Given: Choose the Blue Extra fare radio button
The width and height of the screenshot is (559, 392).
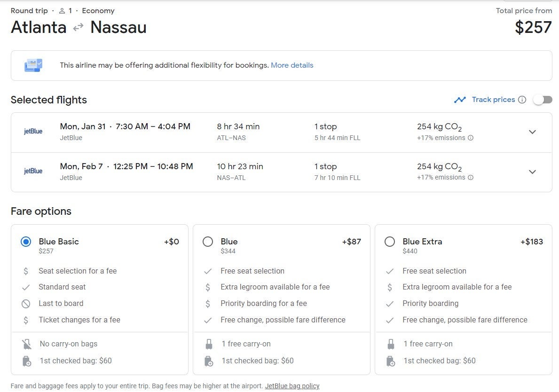Looking at the screenshot, I should (x=390, y=242).
